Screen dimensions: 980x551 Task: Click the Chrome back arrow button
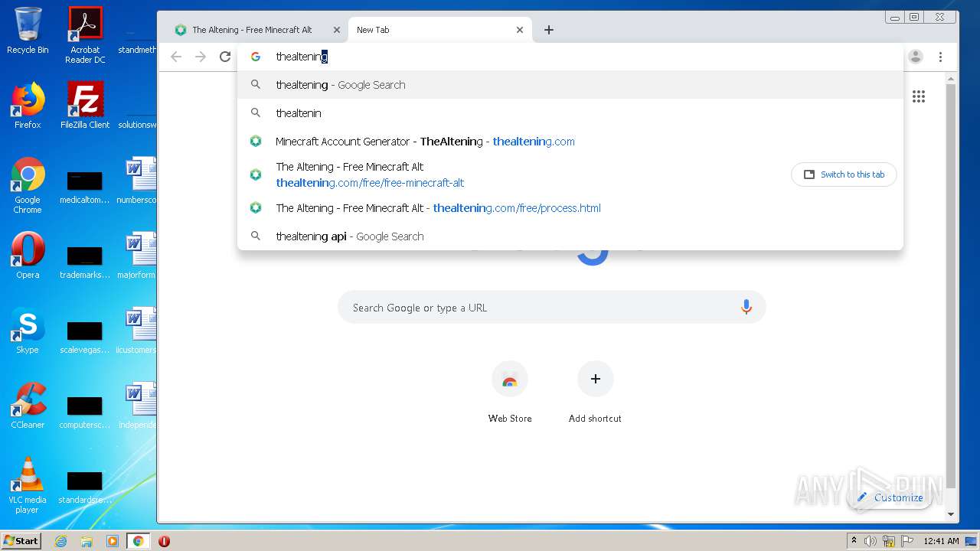click(x=176, y=57)
